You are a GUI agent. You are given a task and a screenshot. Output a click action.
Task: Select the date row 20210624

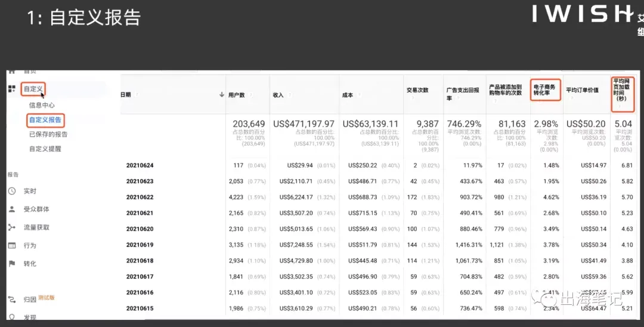point(140,165)
